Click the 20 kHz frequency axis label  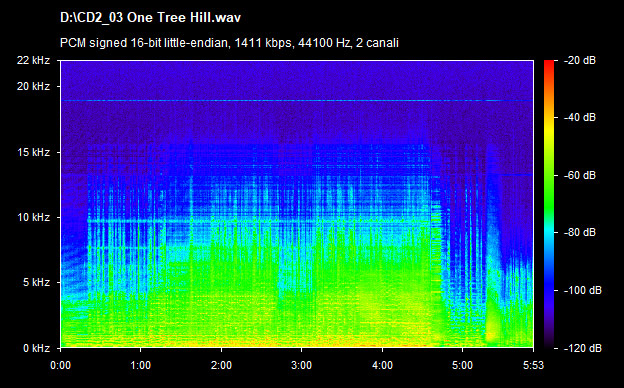pyautogui.click(x=33, y=86)
